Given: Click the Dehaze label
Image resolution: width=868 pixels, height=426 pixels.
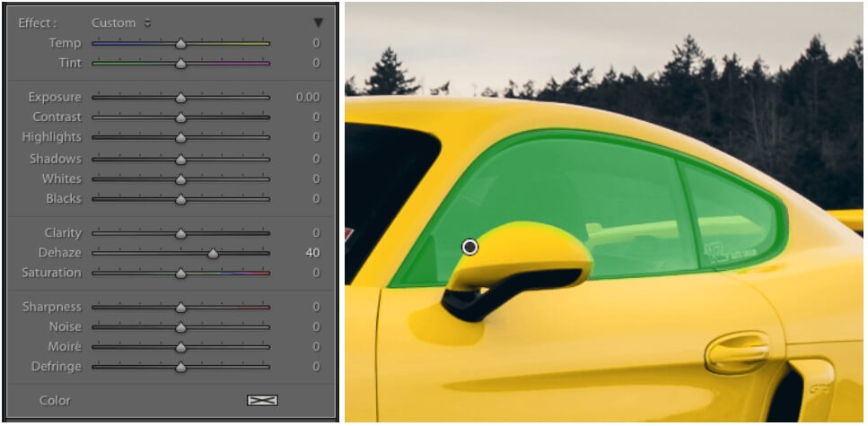Looking at the screenshot, I should click(60, 253).
